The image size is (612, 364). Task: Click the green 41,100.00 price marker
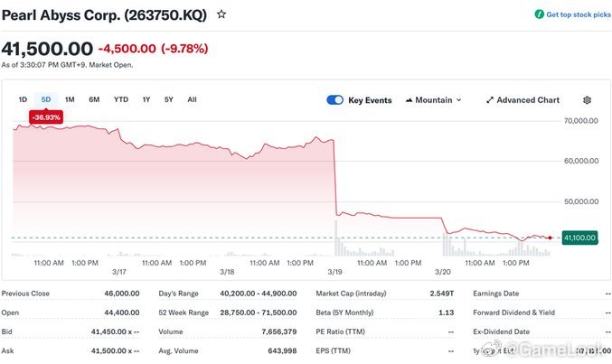579,238
